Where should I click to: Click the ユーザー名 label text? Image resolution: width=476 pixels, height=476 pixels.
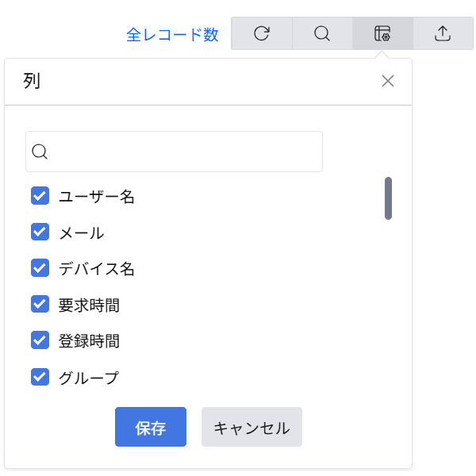[97, 197]
